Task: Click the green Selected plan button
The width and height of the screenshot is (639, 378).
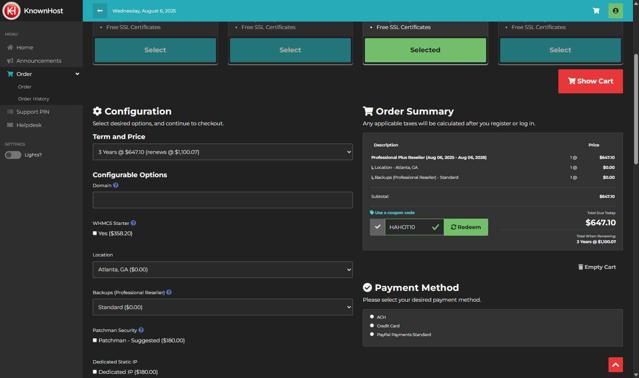Action: [x=425, y=50]
